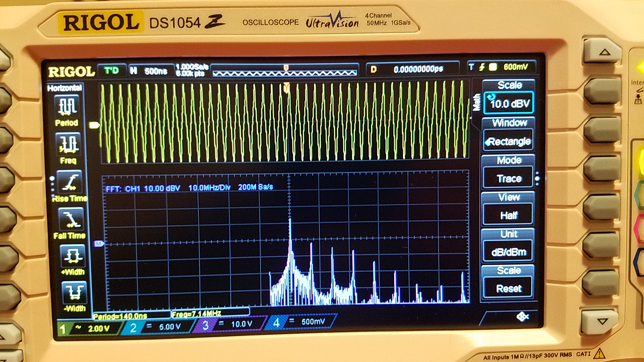Select the +Width measurement icon
The height and width of the screenshot is (362, 644).
point(73,256)
